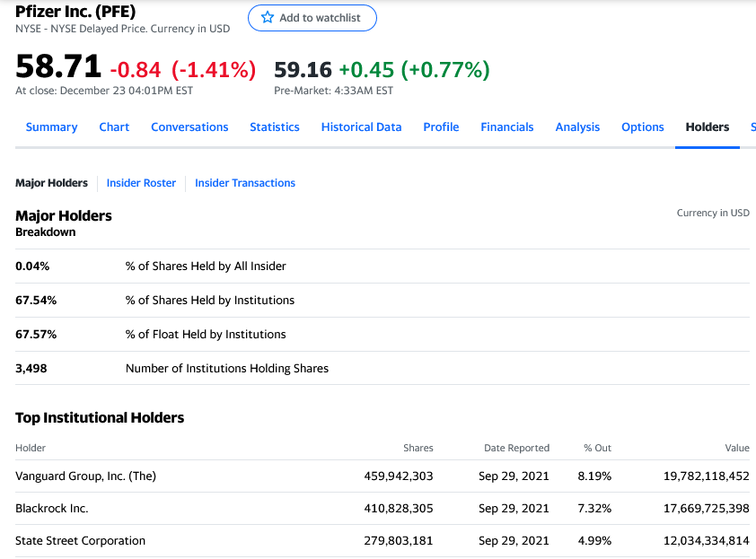Click the price change -0.84 (-1.41%)
The image size is (756, 559).
tap(183, 70)
